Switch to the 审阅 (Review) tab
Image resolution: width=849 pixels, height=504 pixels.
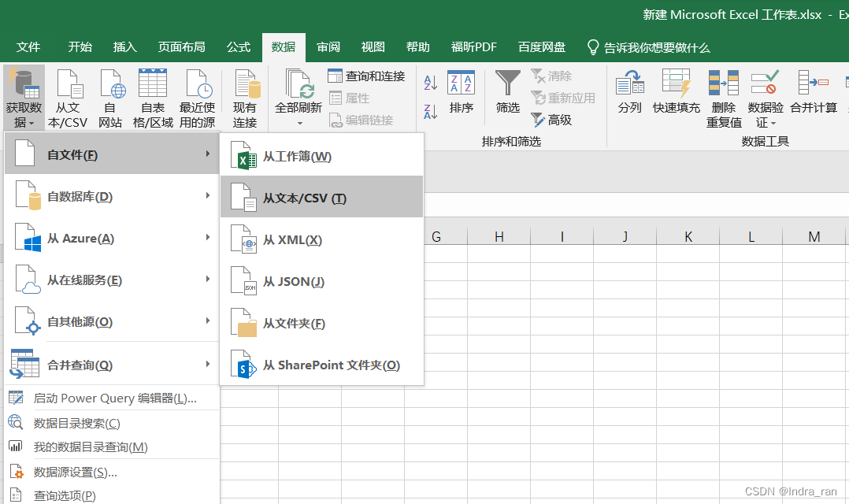328,47
